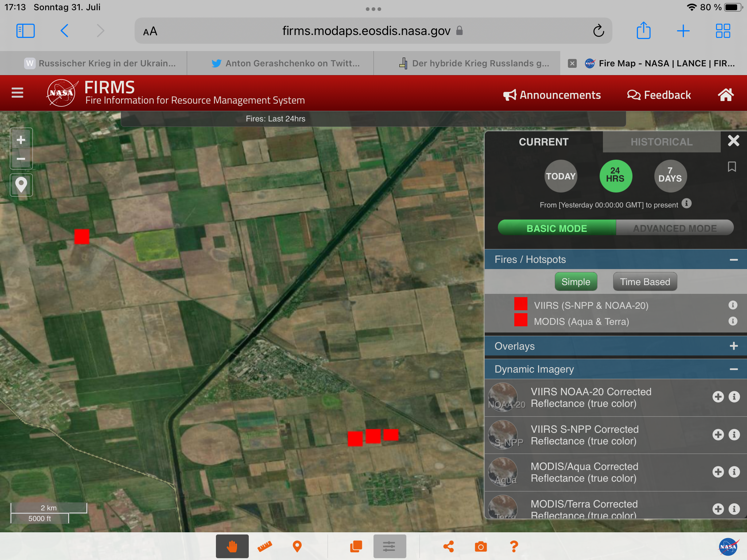Open Safari share sheet
747x560 pixels.
pos(643,30)
